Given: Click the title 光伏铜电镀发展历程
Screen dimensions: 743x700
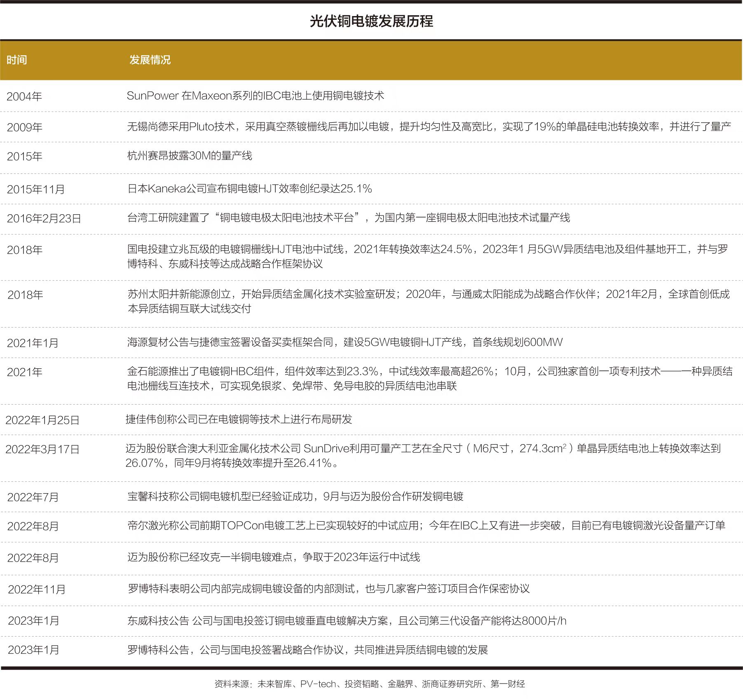Looking at the screenshot, I should click(371, 21).
